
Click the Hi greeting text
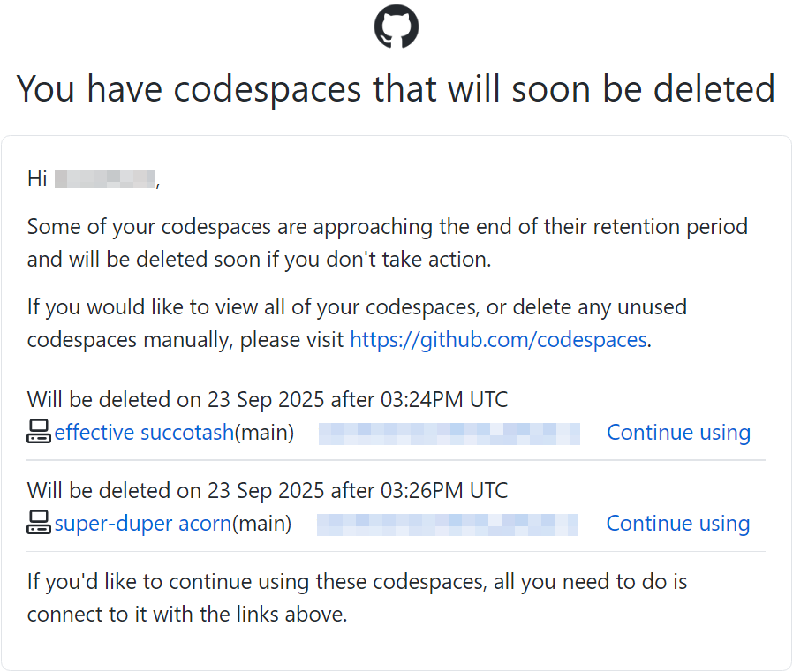coord(37,179)
